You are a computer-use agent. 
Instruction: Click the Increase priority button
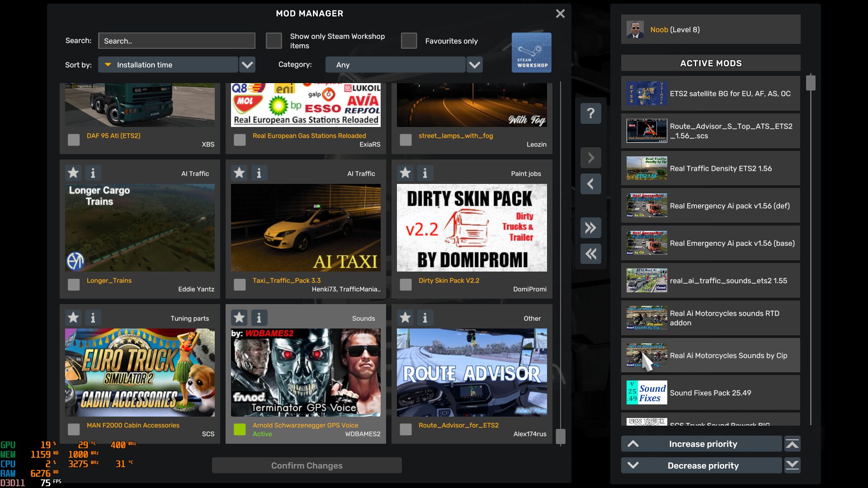(702, 444)
